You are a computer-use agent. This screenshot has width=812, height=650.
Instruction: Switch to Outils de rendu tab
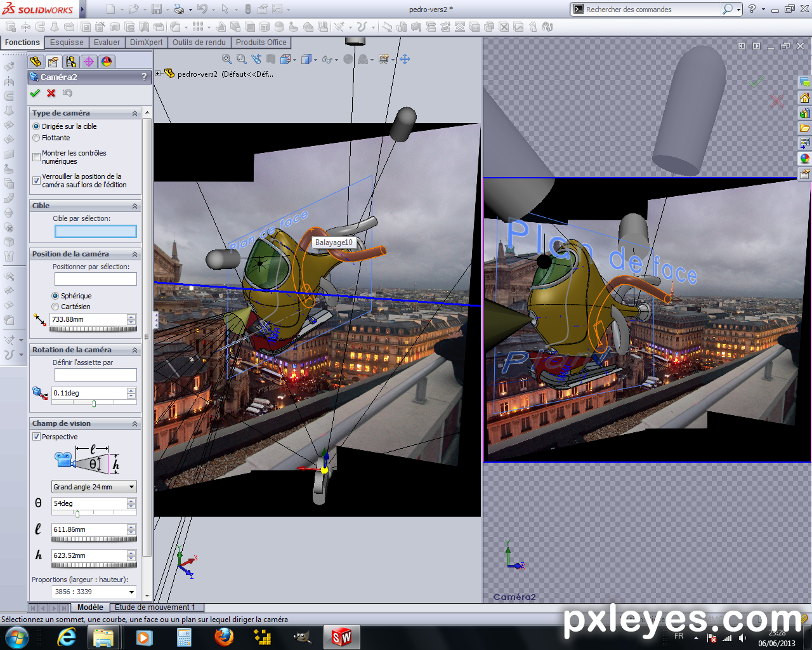[199, 43]
